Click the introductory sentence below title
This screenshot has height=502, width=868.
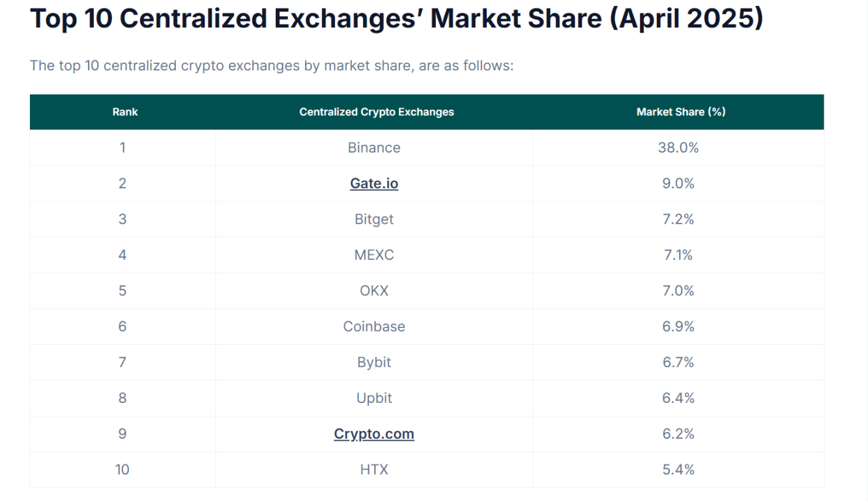pyautogui.click(x=272, y=66)
